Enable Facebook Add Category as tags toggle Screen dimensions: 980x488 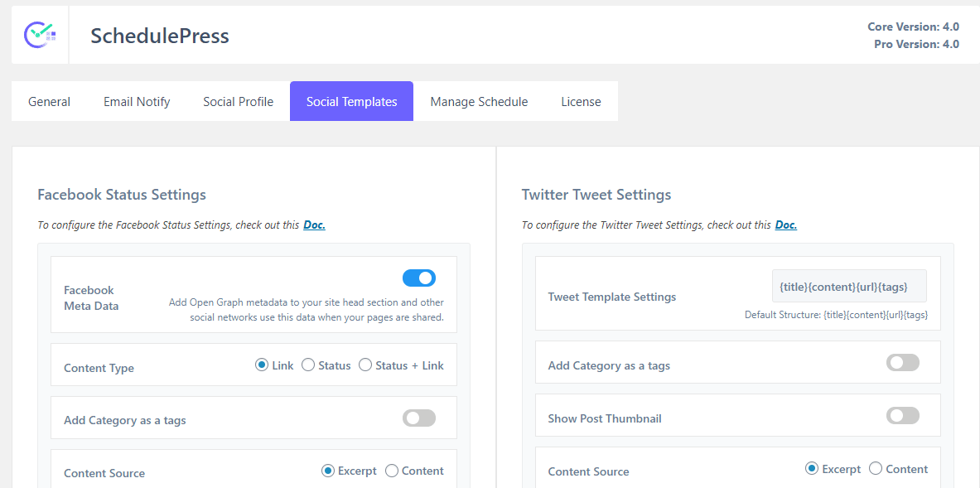pyautogui.click(x=418, y=418)
